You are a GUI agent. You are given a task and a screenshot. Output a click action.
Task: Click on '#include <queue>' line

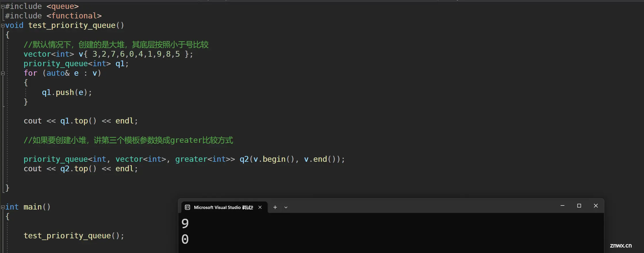coord(42,6)
